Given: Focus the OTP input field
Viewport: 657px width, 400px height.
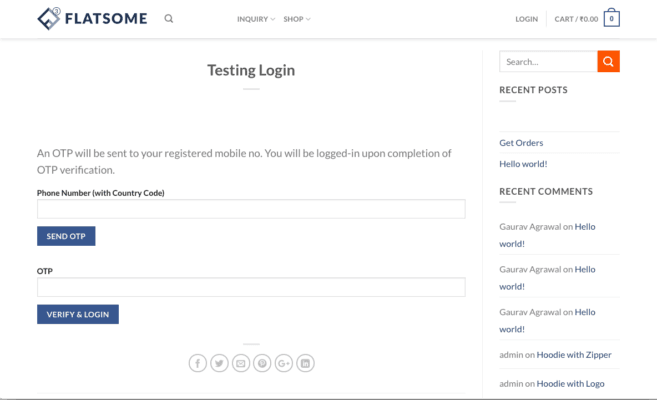Looking at the screenshot, I should 251,287.
